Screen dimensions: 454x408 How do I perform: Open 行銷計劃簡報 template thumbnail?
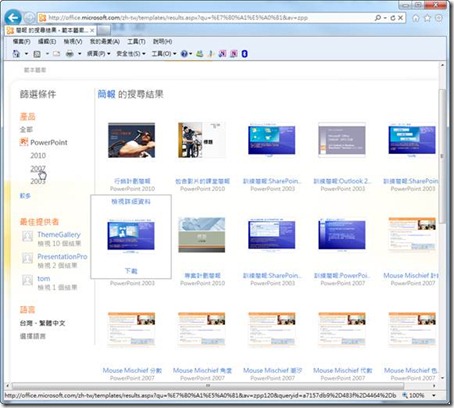coord(132,140)
